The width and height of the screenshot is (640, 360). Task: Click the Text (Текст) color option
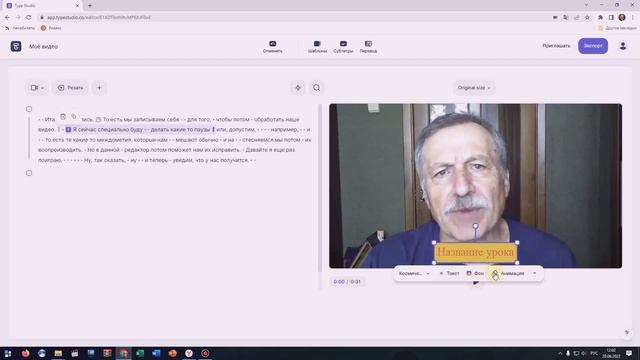449,273
